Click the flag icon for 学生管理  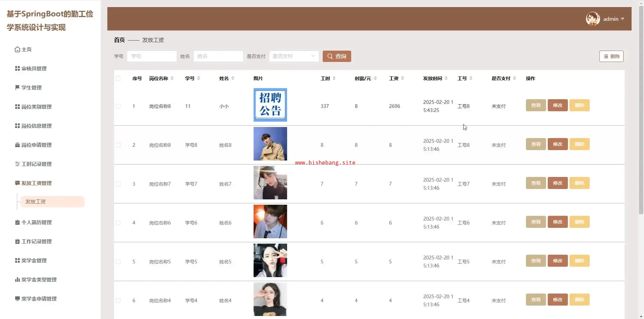(x=17, y=87)
